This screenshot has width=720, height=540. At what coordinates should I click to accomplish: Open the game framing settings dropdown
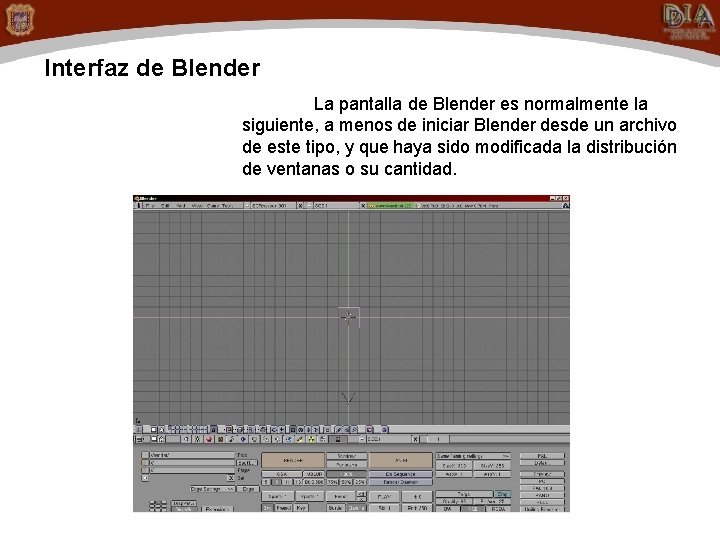[473, 456]
